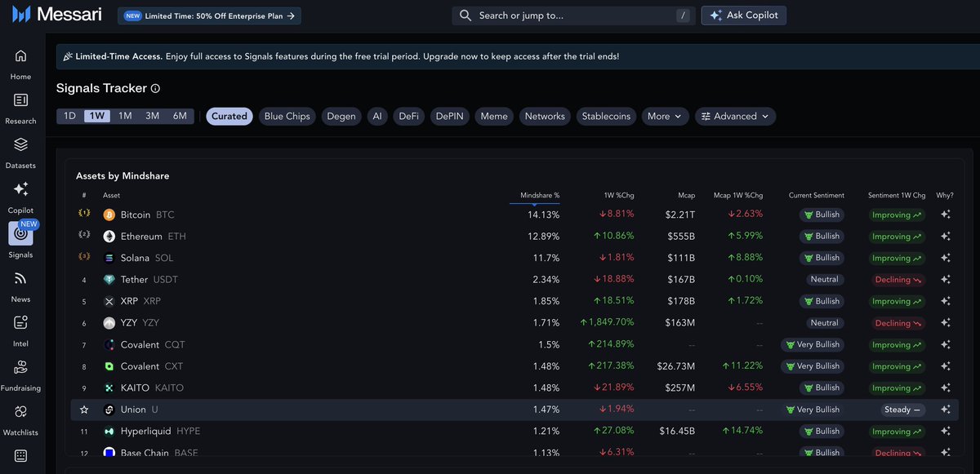Select the Networks category tab

click(x=545, y=116)
